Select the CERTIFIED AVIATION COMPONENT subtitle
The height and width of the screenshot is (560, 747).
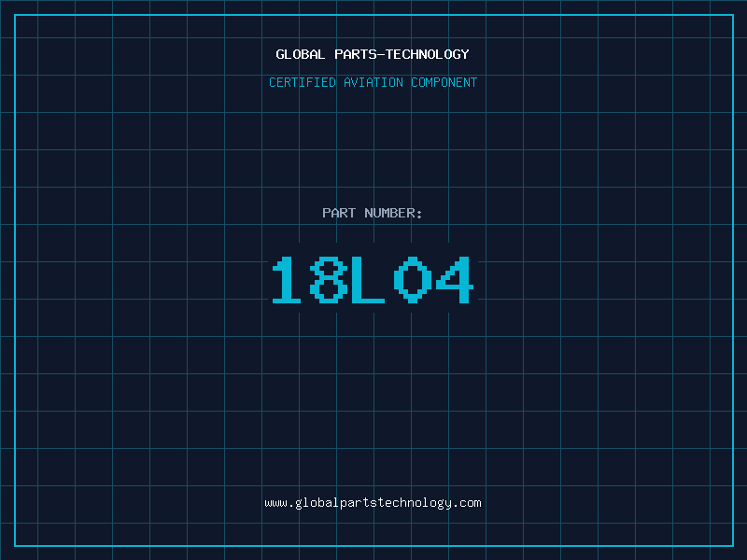pyautogui.click(x=373, y=82)
